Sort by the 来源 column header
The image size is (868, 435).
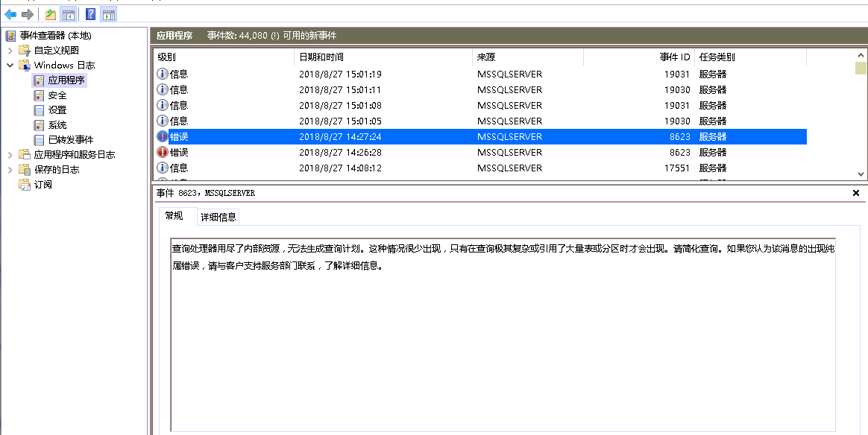[x=528, y=57]
